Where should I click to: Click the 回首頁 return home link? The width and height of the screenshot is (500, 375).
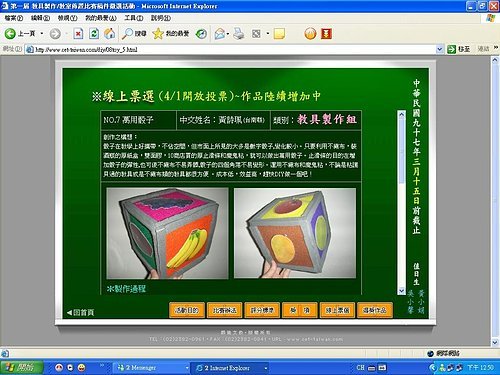80,312
